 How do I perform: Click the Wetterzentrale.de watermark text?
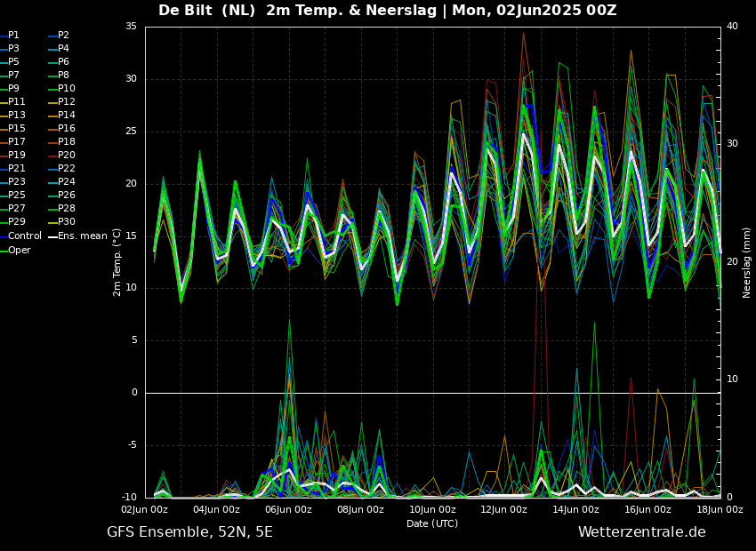click(642, 531)
